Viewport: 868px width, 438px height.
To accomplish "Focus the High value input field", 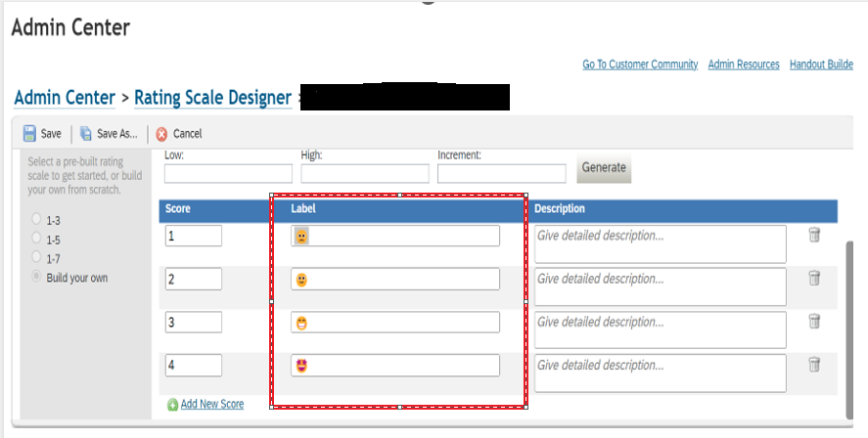I will tap(365, 174).
